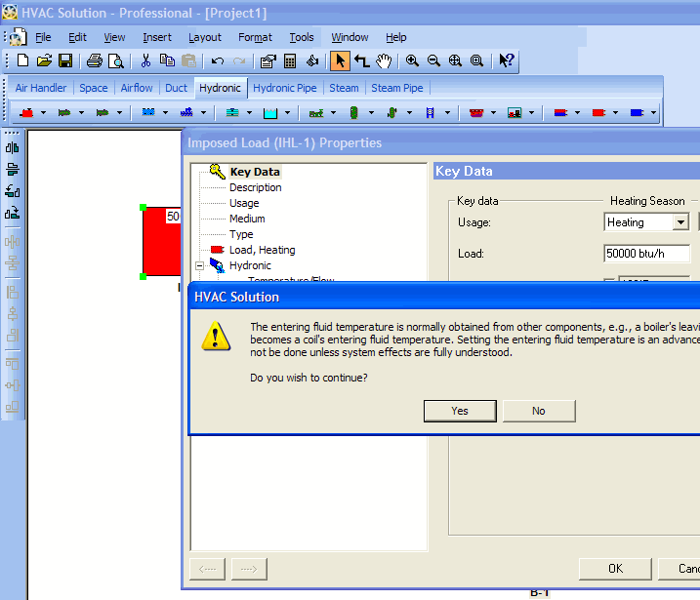The image size is (700, 600).
Task: Pick the green vertical vessel component icon
Action: [353, 113]
